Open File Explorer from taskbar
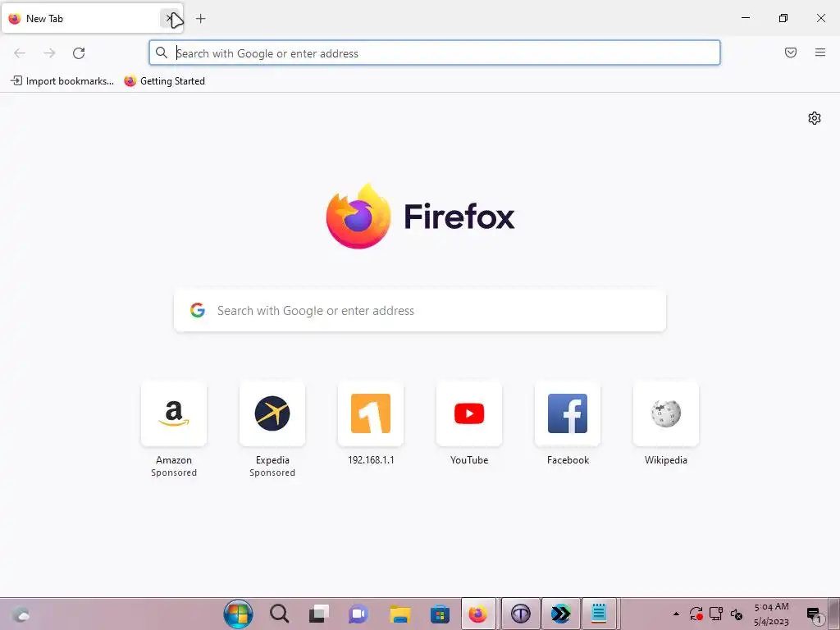 (399, 614)
